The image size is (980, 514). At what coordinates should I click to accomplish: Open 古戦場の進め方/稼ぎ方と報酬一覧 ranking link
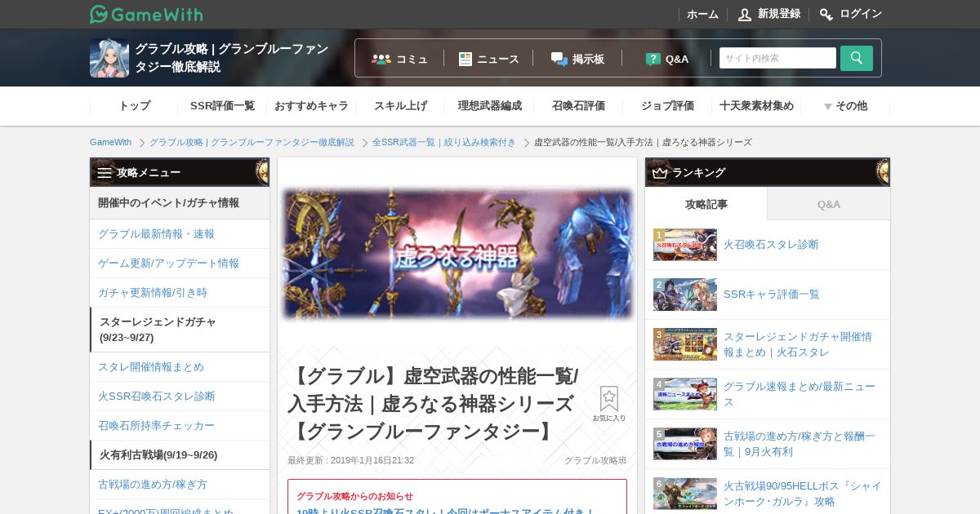coord(800,444)
